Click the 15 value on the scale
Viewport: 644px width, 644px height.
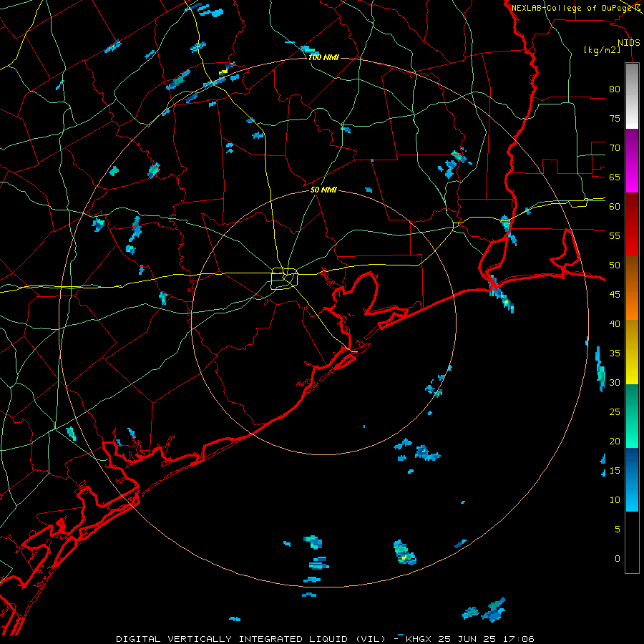(615, 470)
